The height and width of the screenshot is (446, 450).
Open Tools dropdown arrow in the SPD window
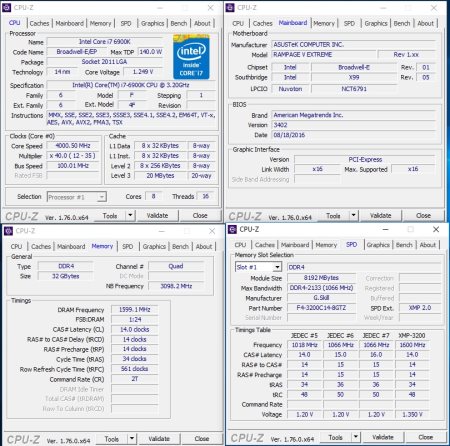356,437
